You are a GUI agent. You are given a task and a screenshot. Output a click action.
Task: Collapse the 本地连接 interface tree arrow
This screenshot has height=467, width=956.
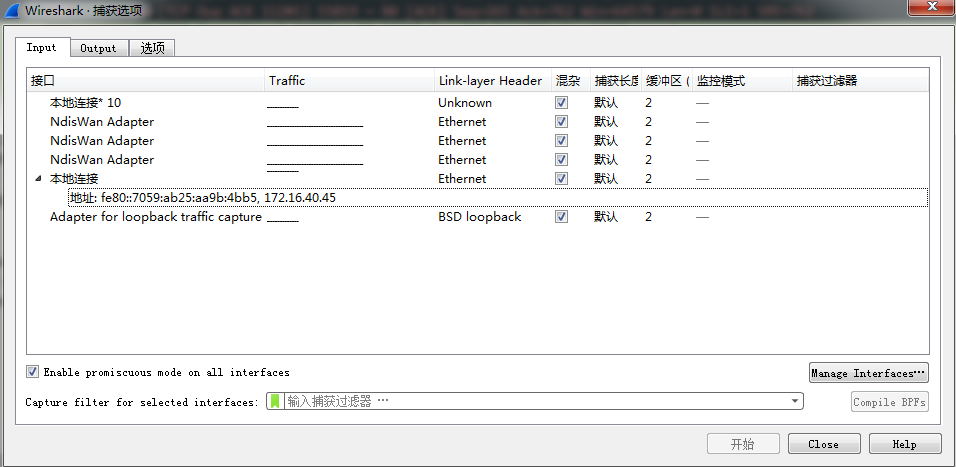39,179
